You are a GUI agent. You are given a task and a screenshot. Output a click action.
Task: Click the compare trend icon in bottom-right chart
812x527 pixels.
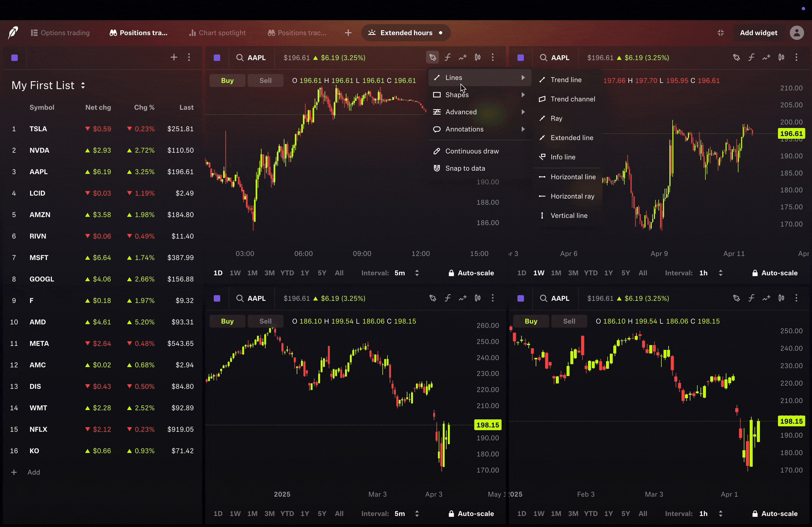point(766,298)
